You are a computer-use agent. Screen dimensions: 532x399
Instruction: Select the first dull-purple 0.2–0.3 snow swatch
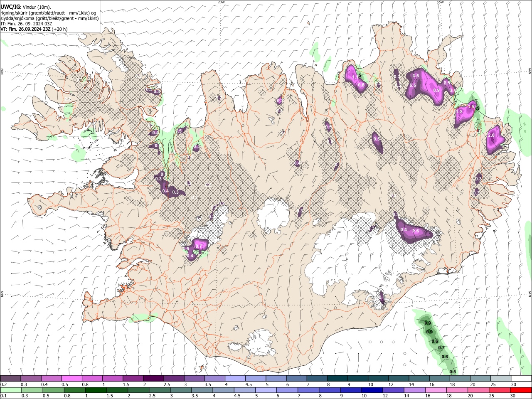(10, 379)
